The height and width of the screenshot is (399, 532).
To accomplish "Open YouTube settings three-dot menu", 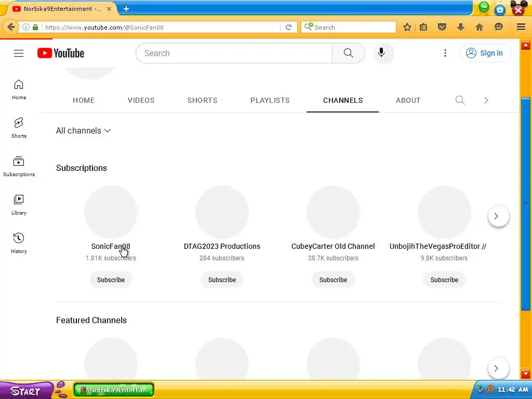I will [445, 53].
